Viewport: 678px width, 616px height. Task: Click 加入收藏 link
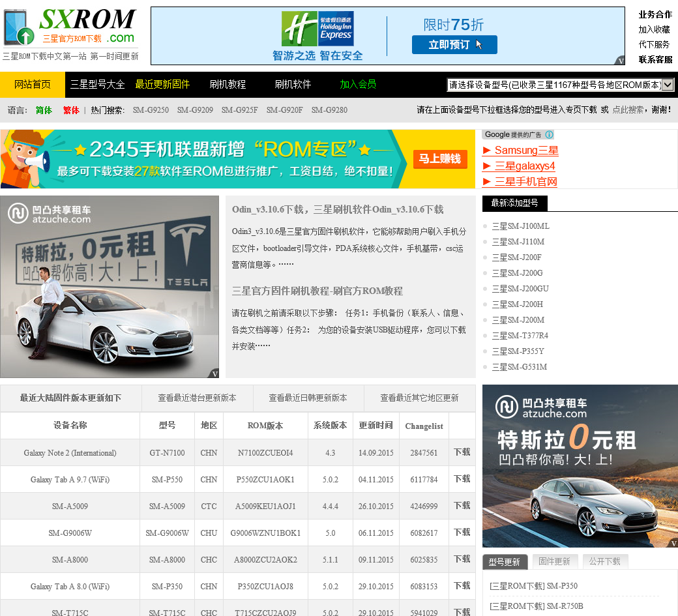[655, 29]
